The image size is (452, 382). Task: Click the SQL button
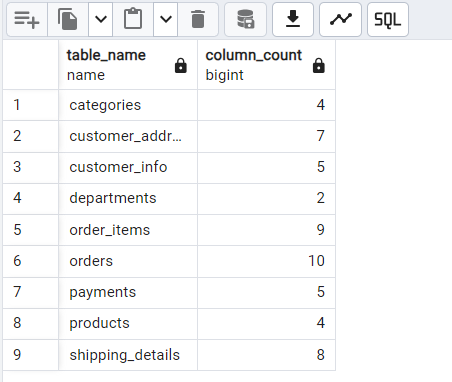click(388, 19)
